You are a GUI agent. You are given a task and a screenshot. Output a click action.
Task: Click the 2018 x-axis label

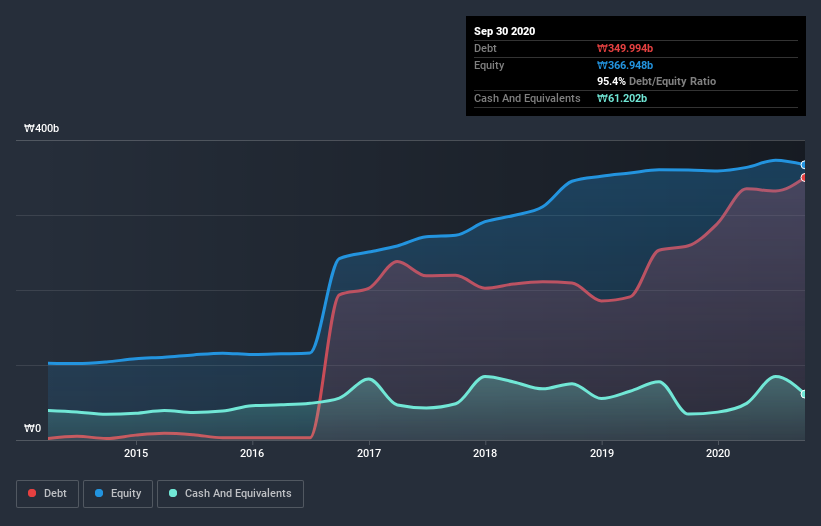click(x=485, y=453)
